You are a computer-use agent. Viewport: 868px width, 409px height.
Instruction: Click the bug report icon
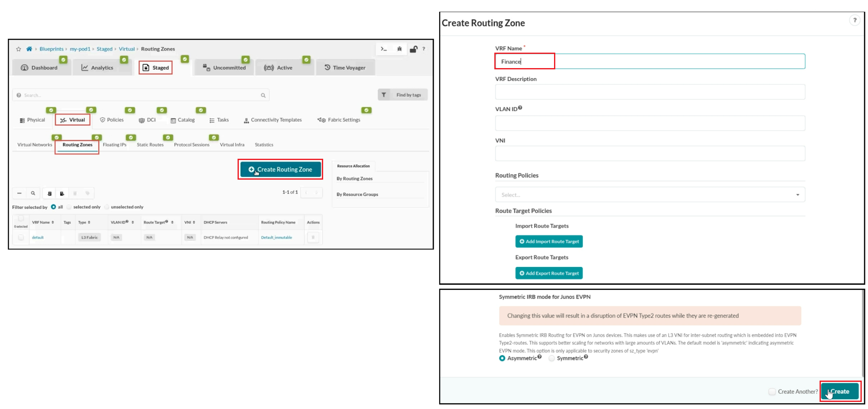click(x=399, y=49)
